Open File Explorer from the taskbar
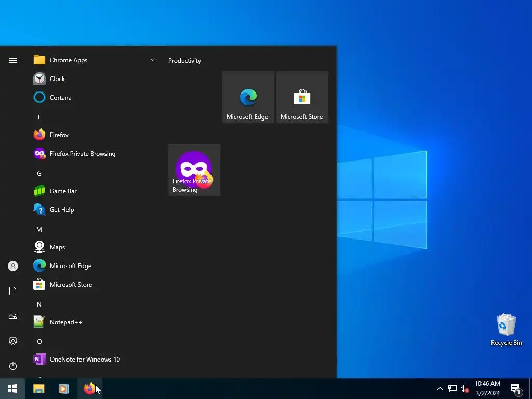The height and width of the screenshot is (399, 532). (38, 389)
